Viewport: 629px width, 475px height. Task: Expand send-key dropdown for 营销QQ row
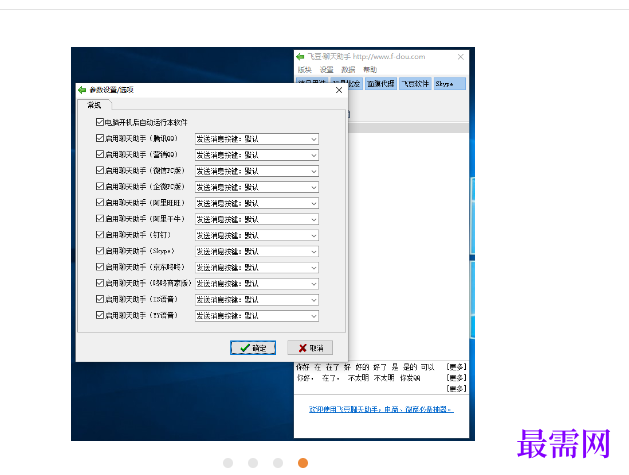tap(257, 155)
